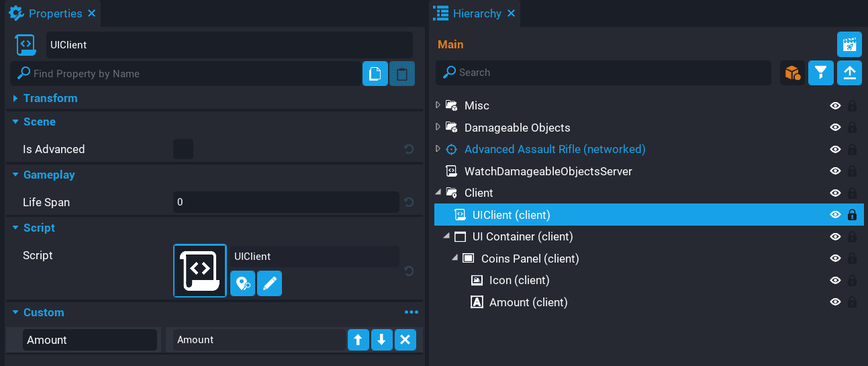Click the Find Property by Name field
868x366 pixels.
(x=188, y=74)
